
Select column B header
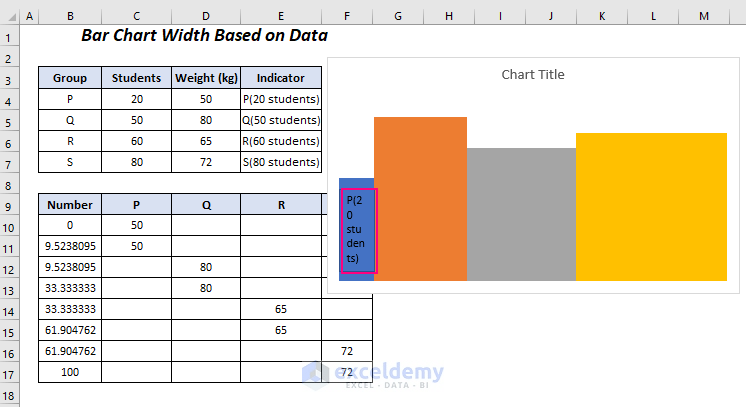[70, 17]
